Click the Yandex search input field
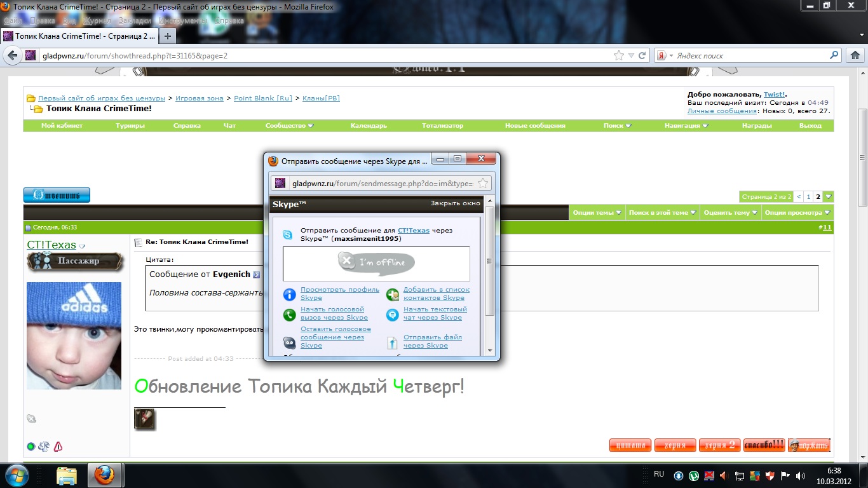 750,56
